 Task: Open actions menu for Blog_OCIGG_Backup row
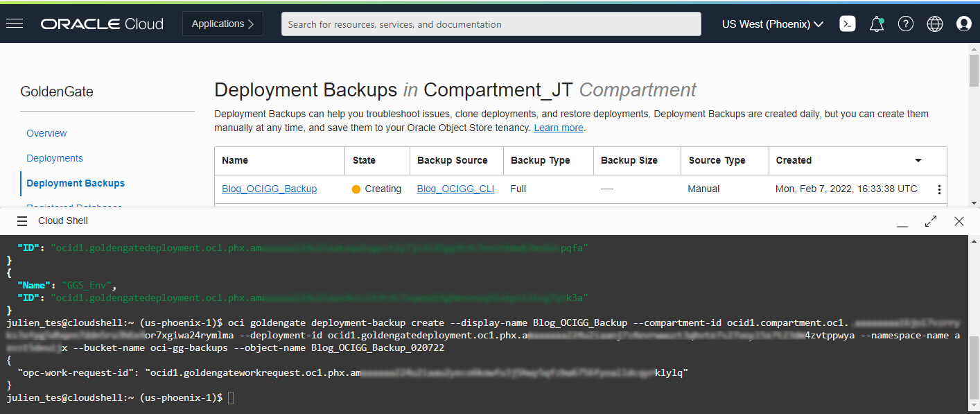(939, 189)
